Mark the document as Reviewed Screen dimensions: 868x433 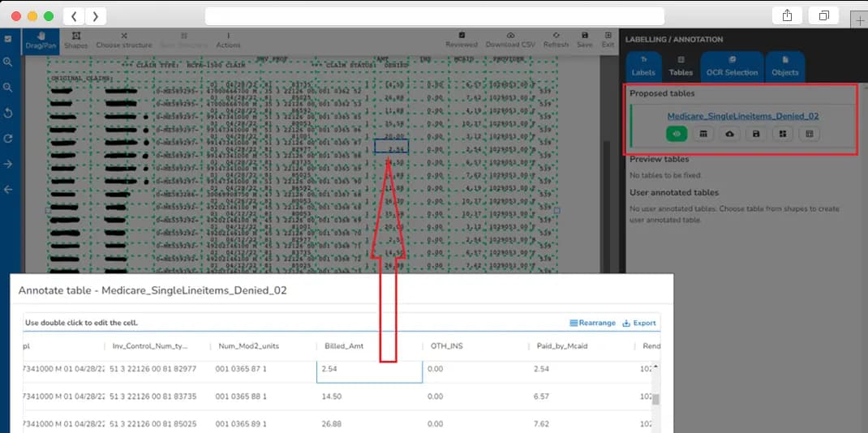click(462, 40)
